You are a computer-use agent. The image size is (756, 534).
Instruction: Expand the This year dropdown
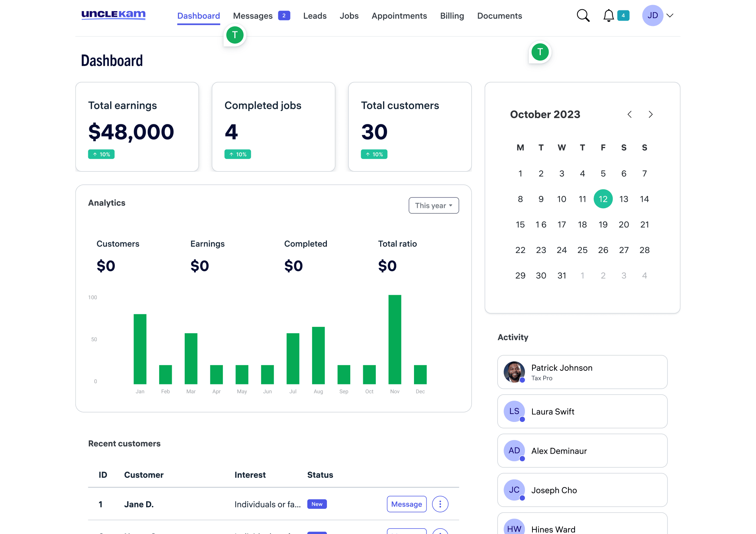point(433,205)
